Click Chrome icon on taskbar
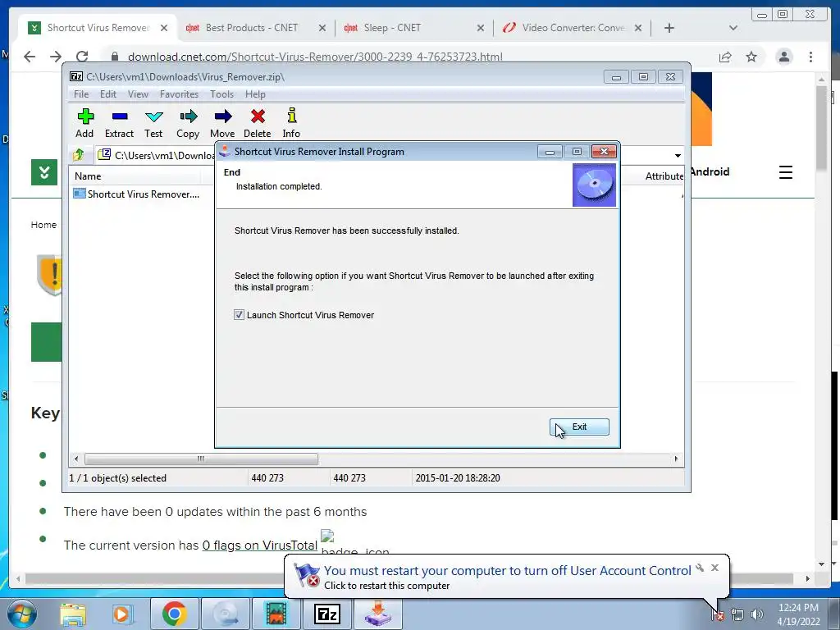Image resolution: width=840 pixels, height=630 pixels. coord(174,614)
